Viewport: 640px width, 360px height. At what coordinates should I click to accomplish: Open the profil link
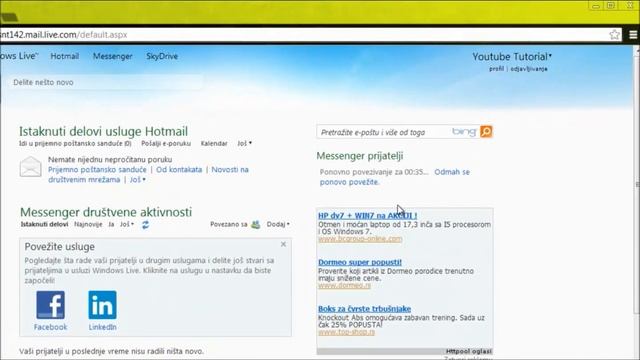coord(496,69)
